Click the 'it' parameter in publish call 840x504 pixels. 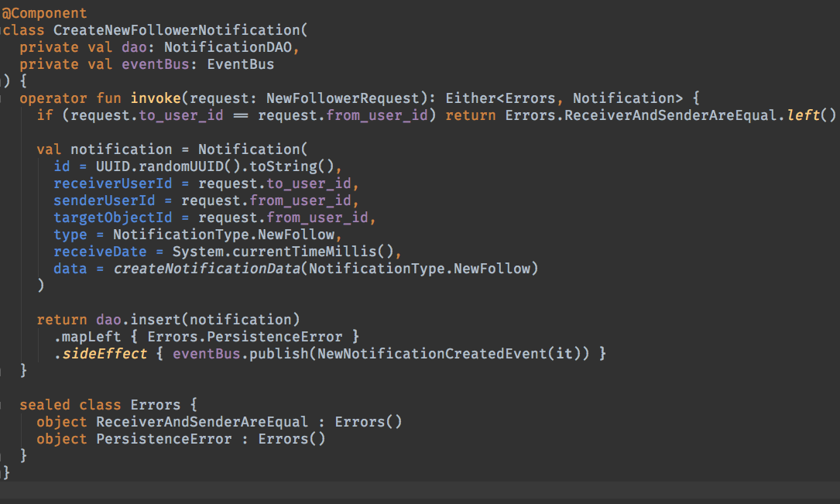[564, 354]
